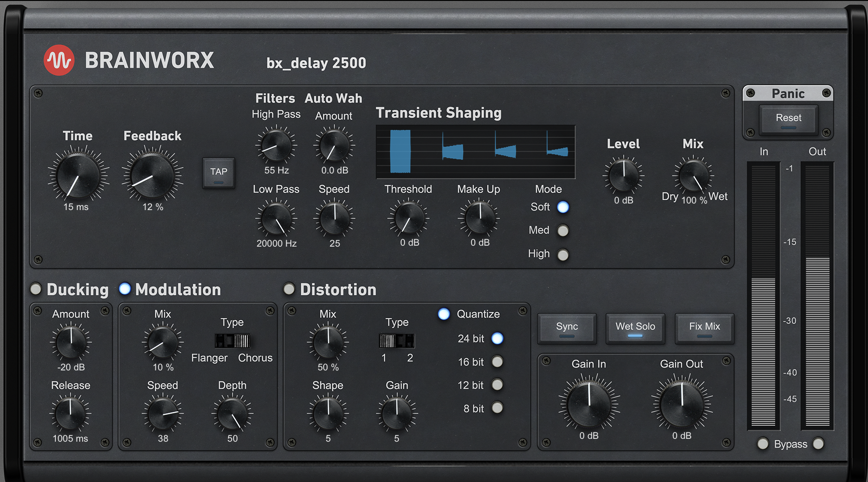This screenshot has width=868, height=482.
Task: Click the Out level meter
Action: click(x=817, y=295)
